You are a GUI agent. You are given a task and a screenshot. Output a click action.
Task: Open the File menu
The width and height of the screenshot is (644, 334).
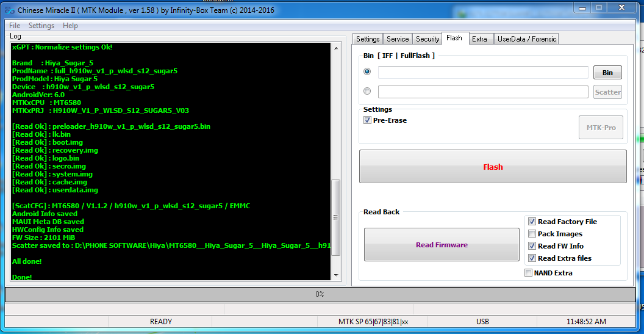(15, 26)
